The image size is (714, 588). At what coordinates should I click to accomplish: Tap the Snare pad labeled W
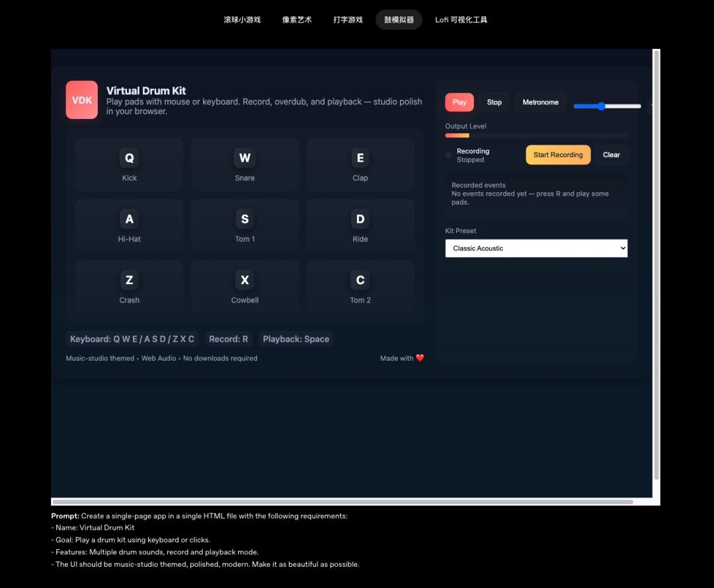click(x=245, y=165)
